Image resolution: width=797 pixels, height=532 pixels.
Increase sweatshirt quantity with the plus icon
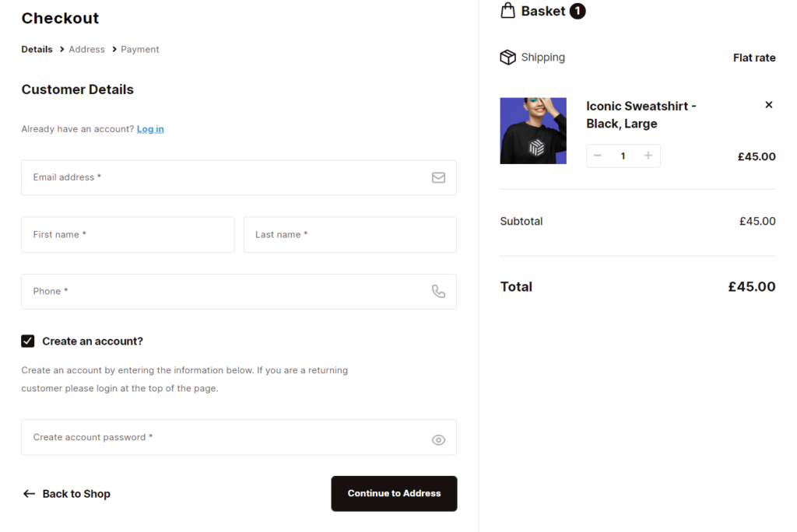tap(648, 156)
